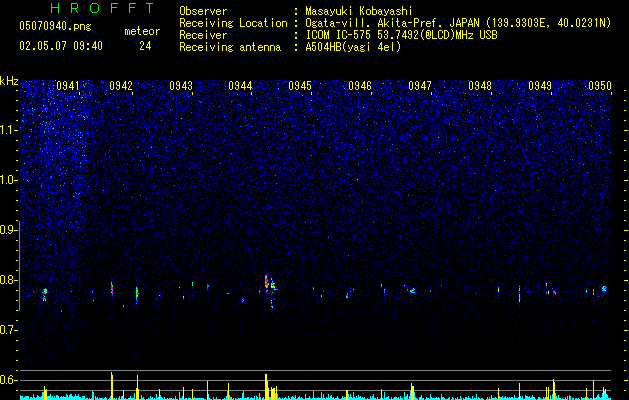Click the strong meteor echo after 0944
The height and width of the screenshot is (400, 629).
[x=266, y=282]
